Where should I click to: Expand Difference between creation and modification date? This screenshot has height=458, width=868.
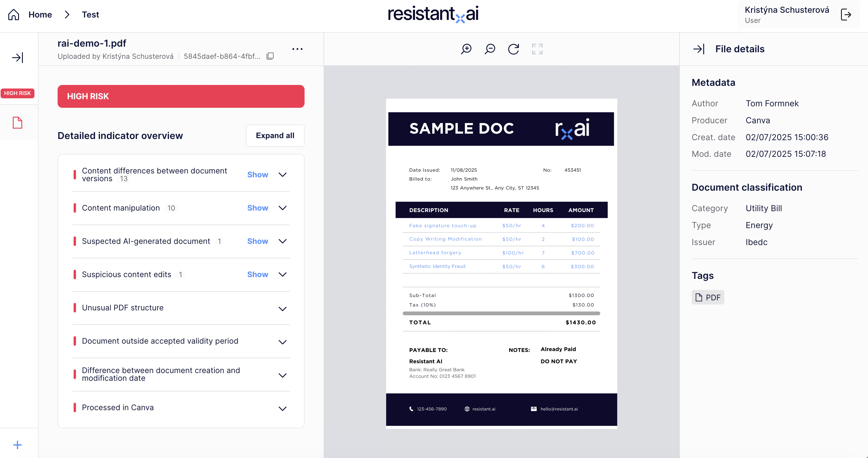(x=283, y=375)
